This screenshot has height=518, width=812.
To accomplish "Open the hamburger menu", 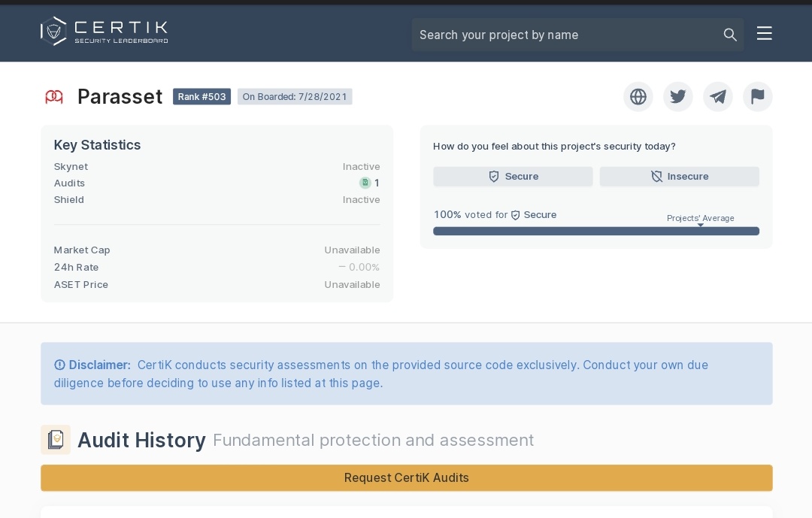I will pyautogui.click(x=765, y=34).
